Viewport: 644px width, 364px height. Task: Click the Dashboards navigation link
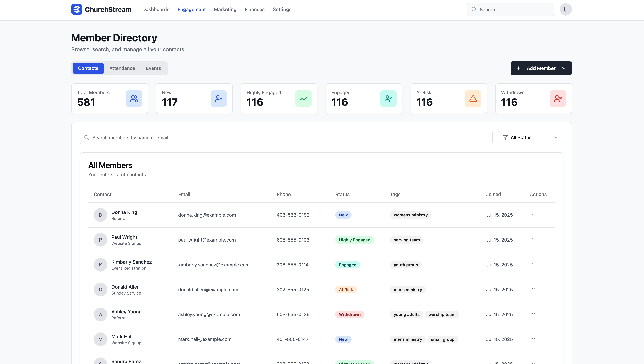156,9
